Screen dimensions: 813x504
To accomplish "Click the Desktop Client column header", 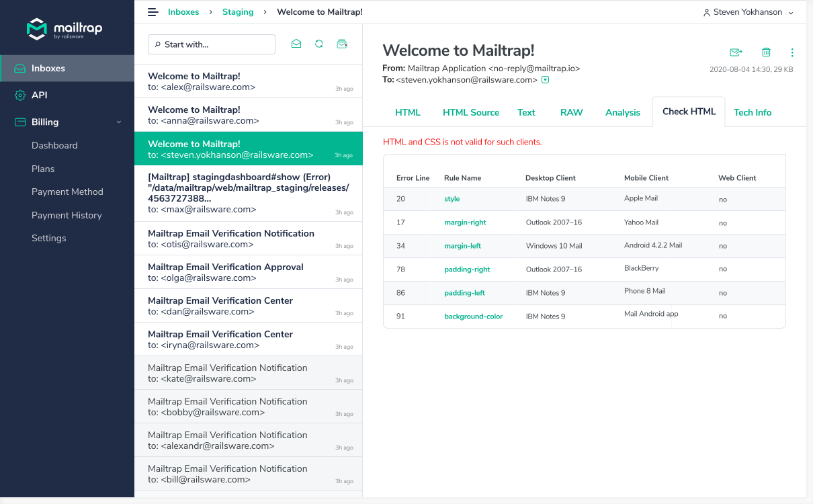I will click(550, 178).
